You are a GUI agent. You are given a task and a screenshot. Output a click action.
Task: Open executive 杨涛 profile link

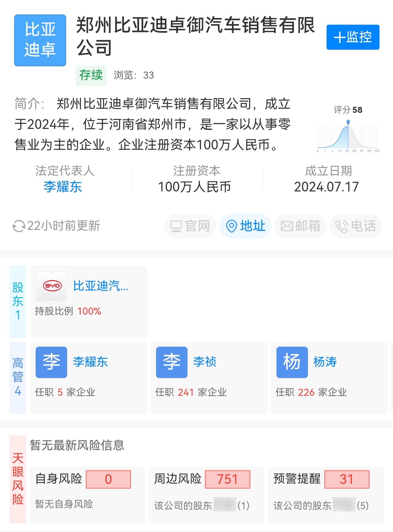point(325,362)
